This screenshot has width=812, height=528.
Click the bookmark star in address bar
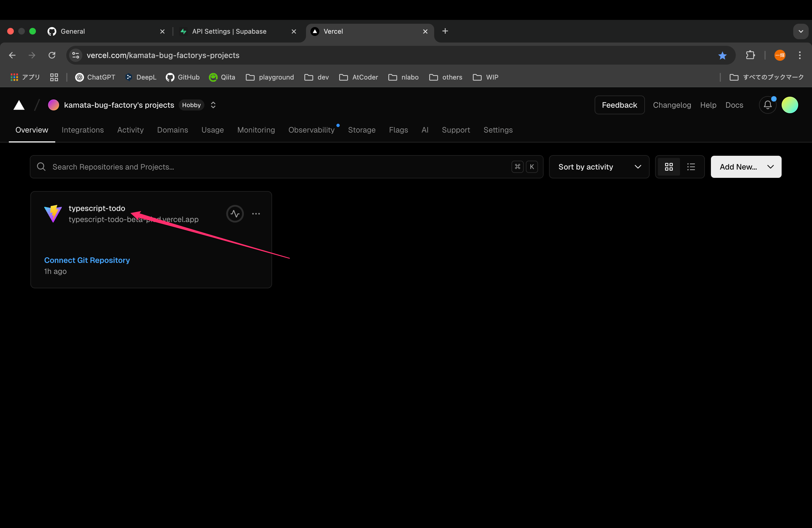[x=722, y=55]
